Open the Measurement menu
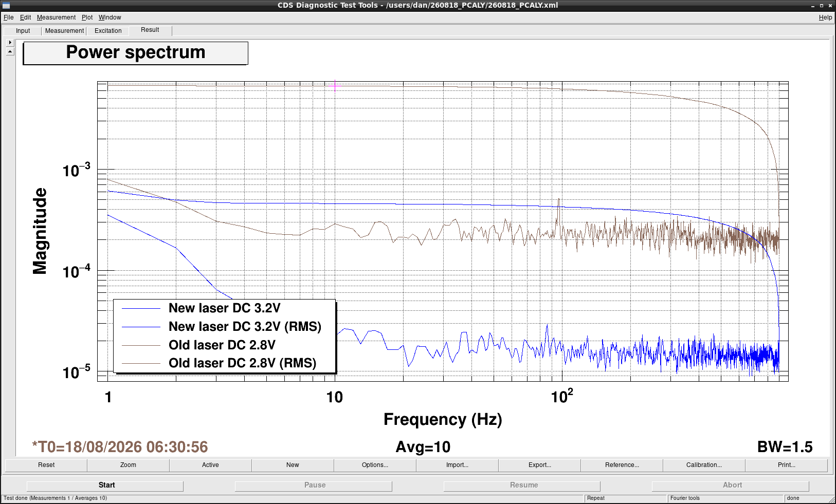This screenshot has height=504, width=836. (56, 17)
